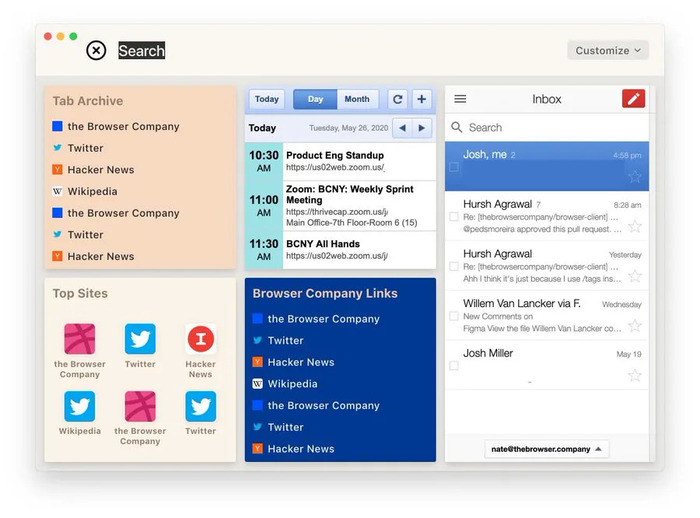This screenshot has width=700, height=518.
Task: Click the Inbox search field
Action: pos(547,128)
